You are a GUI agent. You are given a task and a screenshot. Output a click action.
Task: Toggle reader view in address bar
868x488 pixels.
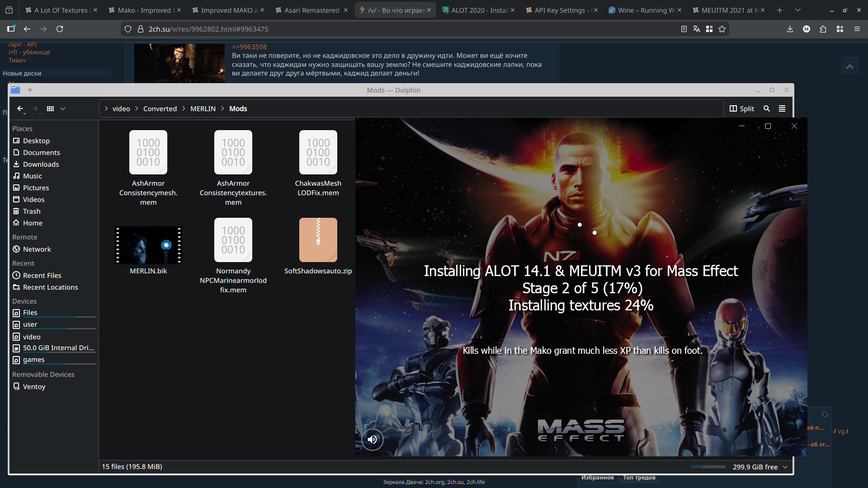tap(684, 29)
